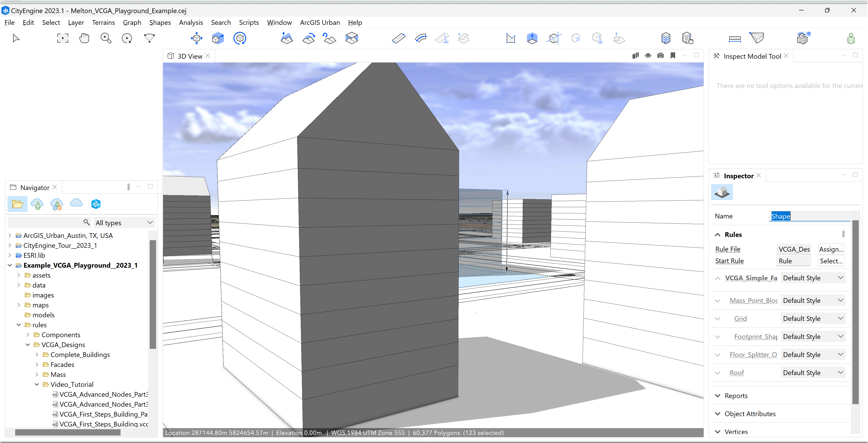
Task: Activate the Viewshed analysis tool
Action: pos(757,38)
